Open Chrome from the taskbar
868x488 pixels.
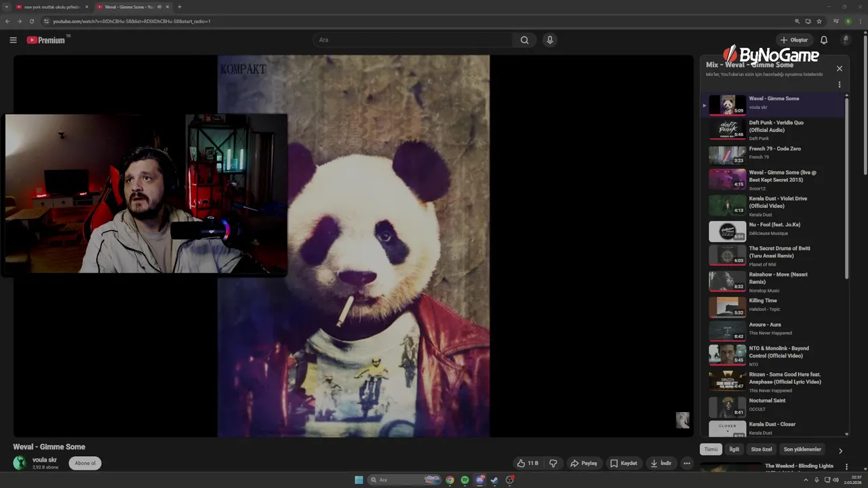click(450, 480)
